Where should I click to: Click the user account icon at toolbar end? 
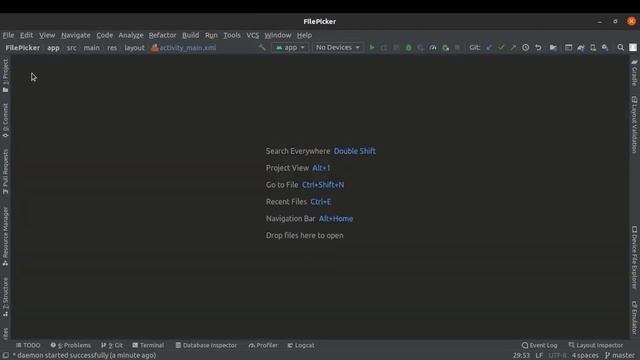coord(633,47)
